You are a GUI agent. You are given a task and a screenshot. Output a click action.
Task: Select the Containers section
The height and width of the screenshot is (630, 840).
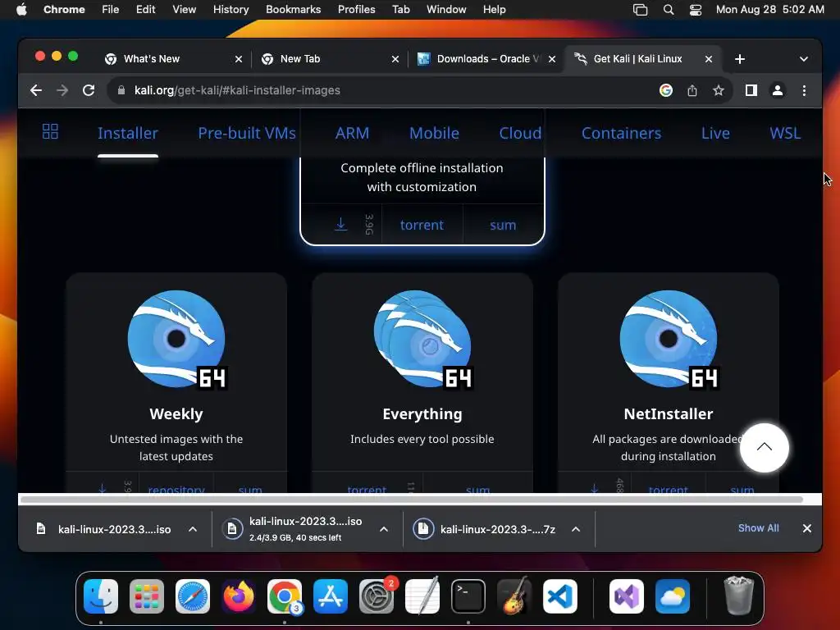pyautogui.click(x=622, y=133)
